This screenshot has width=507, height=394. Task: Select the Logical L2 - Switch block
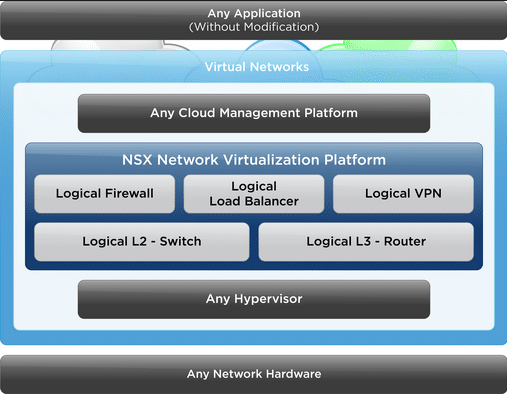pyautogui.click(x=142, y=242)
